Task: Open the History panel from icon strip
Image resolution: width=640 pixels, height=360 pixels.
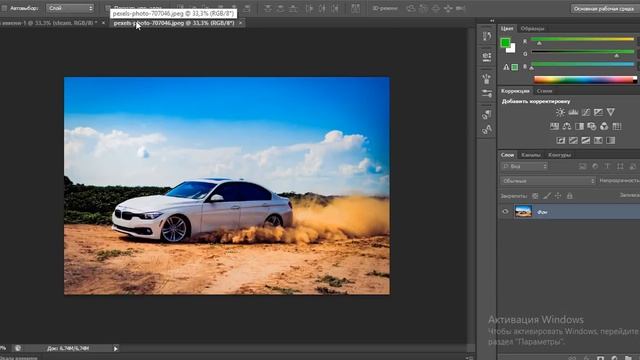Action: click(x=487, y=36)
